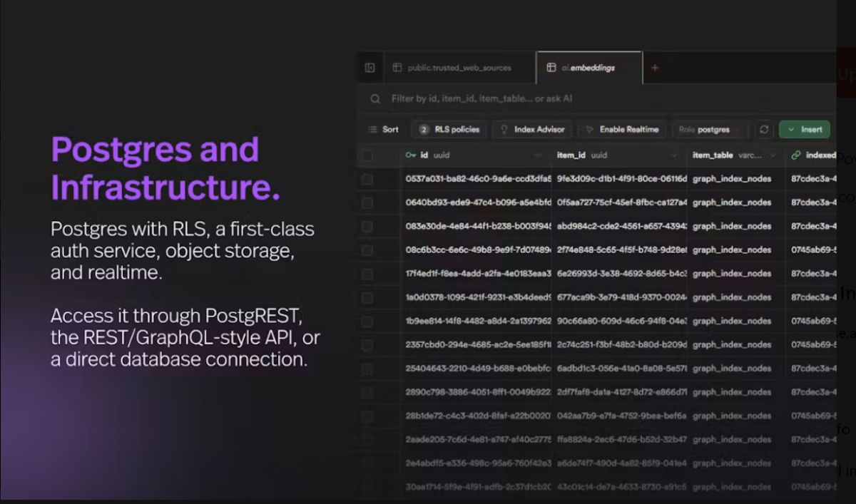Click id cell 2aade205-7c6d-4e81-a747

click(x=477, y=439)
